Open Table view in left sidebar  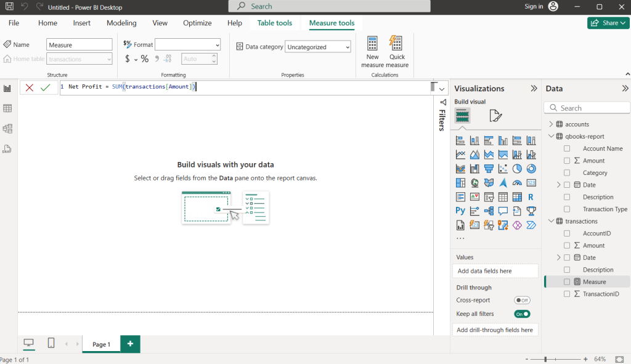click(7, 108)
